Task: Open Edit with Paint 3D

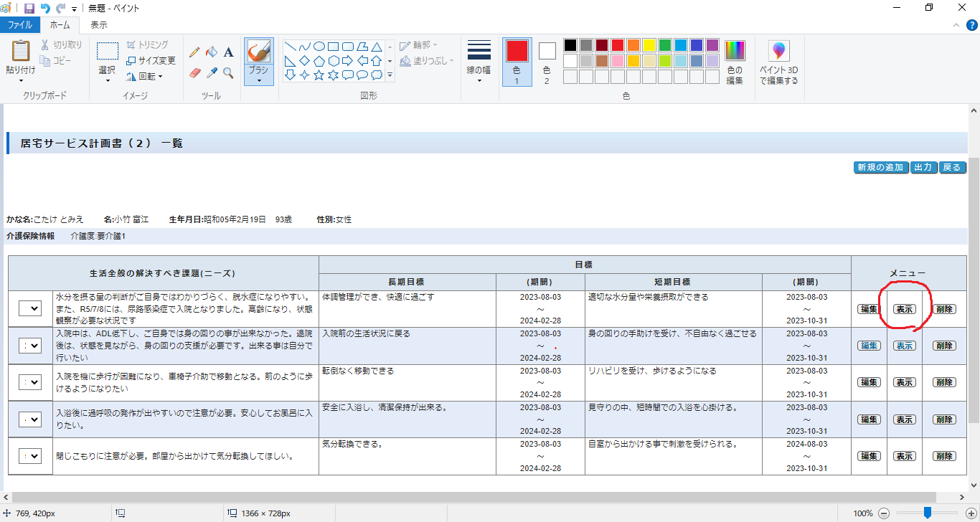Action: coord(778,62)
